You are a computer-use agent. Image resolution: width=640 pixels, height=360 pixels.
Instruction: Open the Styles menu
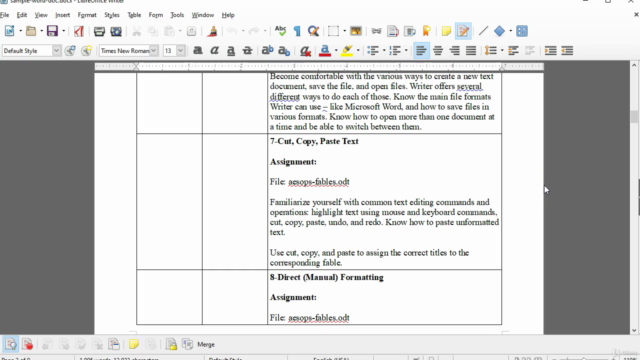pos(111,15)
